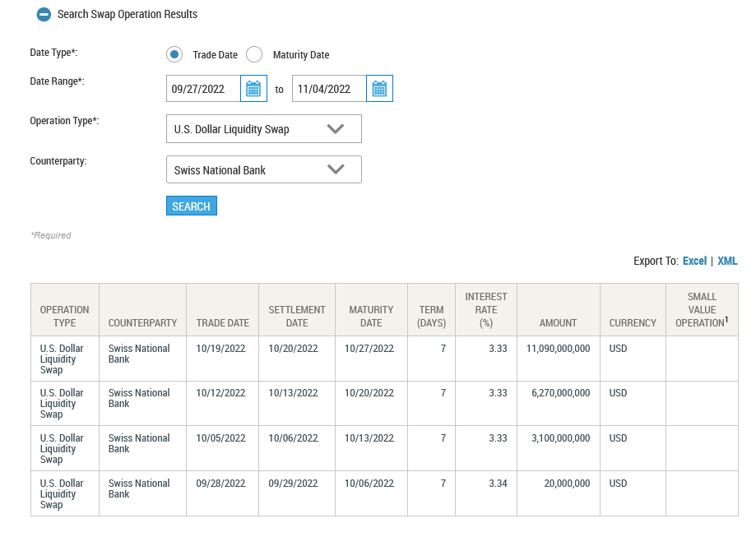Export results as XML
The height and width of the screenshot is (537, 756).
pos(727,261)
